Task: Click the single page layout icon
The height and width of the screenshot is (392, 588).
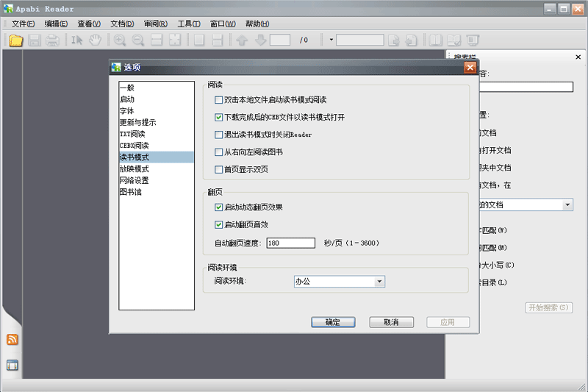Action: pos(199,40)
